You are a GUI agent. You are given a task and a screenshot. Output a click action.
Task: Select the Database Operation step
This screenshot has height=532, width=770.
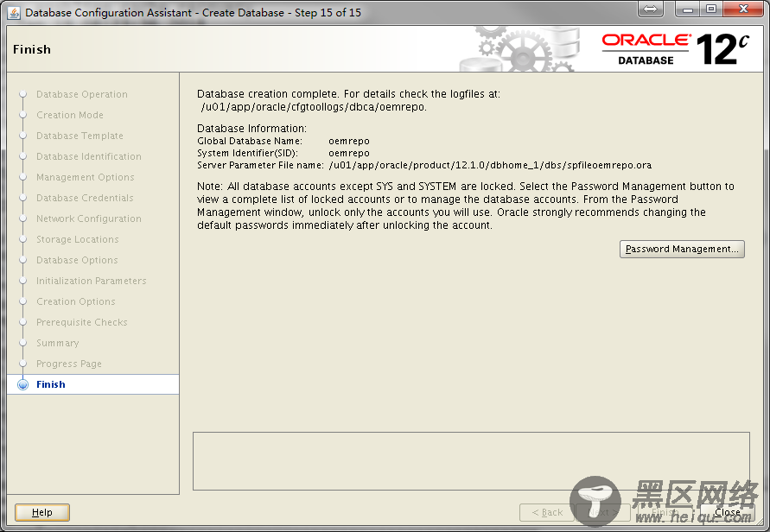(82, 94)
